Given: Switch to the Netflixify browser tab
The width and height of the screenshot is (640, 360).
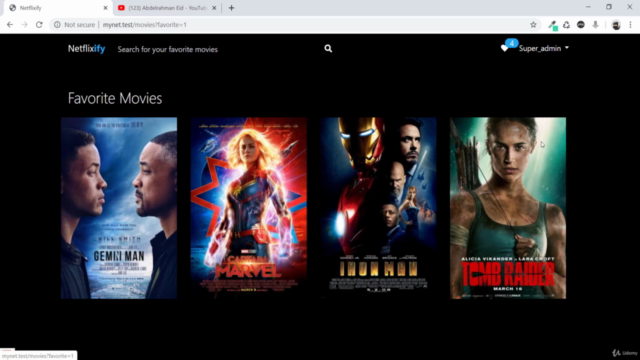Looking at the screenshot, I should point(57,8).
